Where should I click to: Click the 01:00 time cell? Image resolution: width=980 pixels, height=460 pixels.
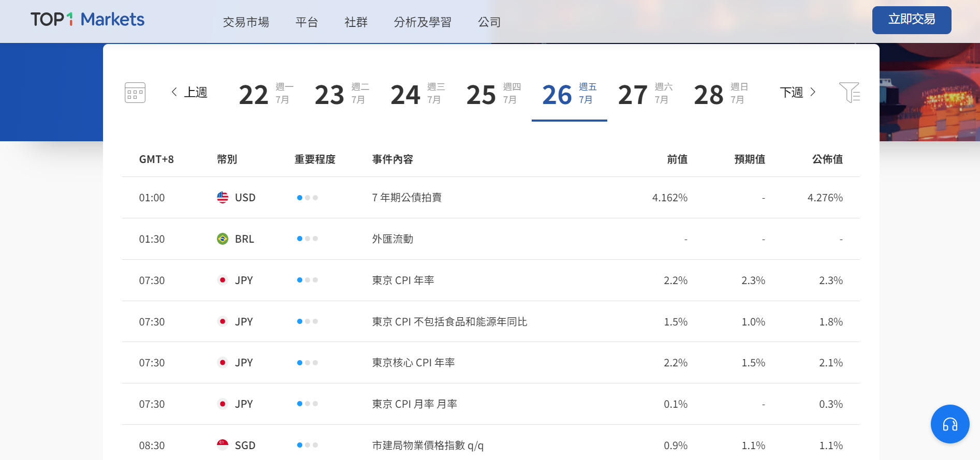pos(152,198)
